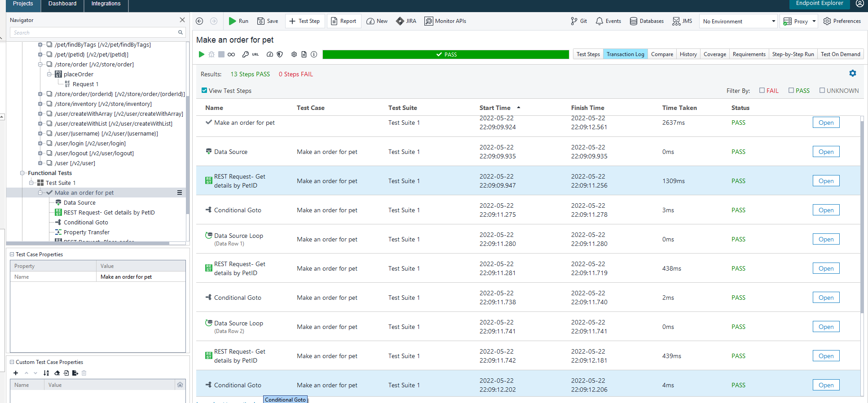Image resolution: width=868 pixels, height=403 pixels.
Task: Click Endpoint Explorer button
Action: point(820,4)
